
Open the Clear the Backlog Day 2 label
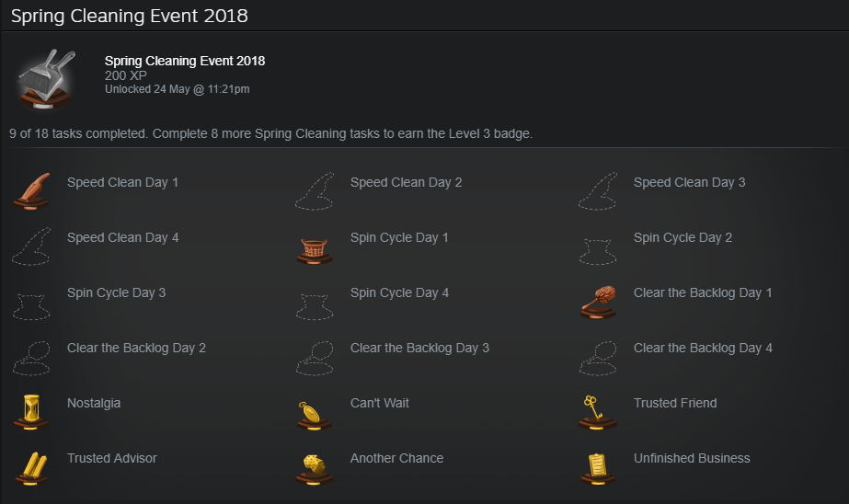(136, 348)
